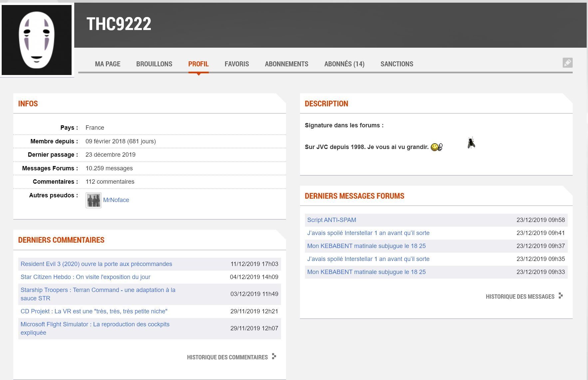Click arrow icon beside Historique des messages
Screen dimensions: 588x380
[561, 296]
